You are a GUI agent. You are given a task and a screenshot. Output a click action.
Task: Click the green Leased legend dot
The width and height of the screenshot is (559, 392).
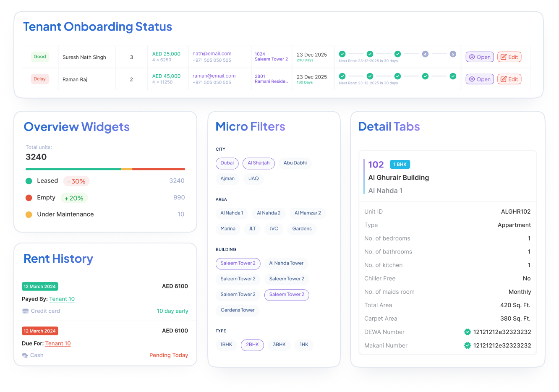(29, 181)
